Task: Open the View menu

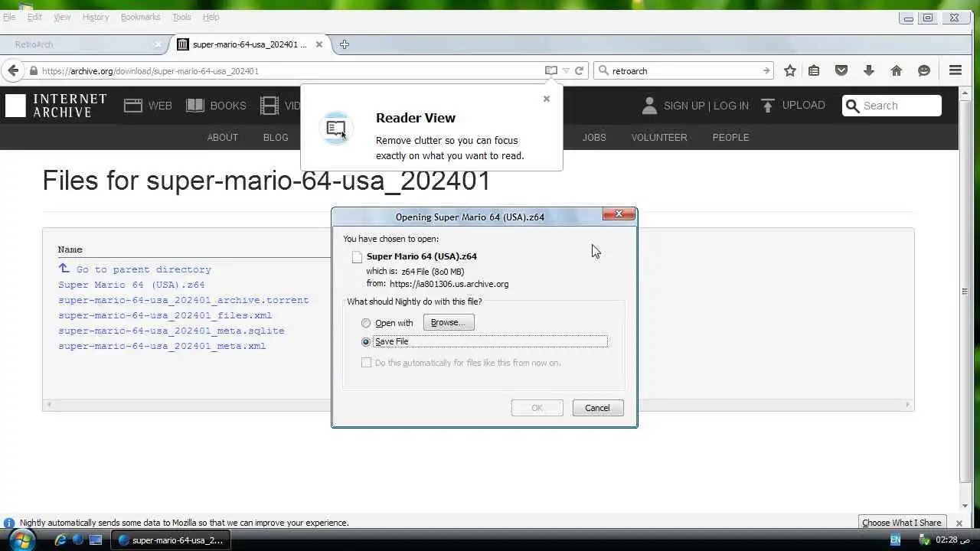Action: click(x=62, y=17)
